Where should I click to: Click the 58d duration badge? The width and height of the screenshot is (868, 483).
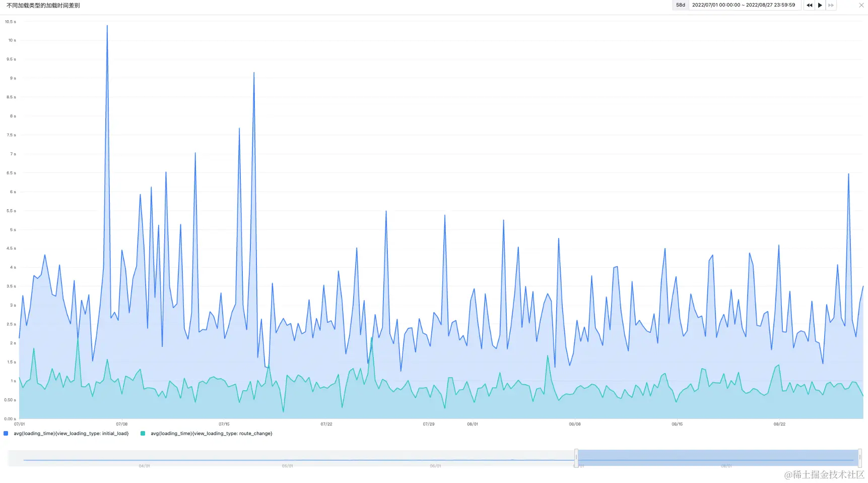[x=681, y=5]
